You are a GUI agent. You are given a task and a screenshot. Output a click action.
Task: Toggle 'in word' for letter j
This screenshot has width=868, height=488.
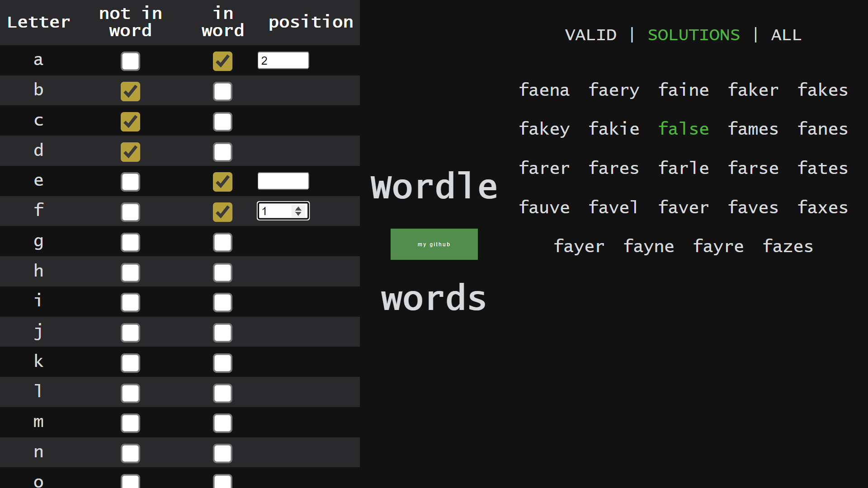point(222,333)
